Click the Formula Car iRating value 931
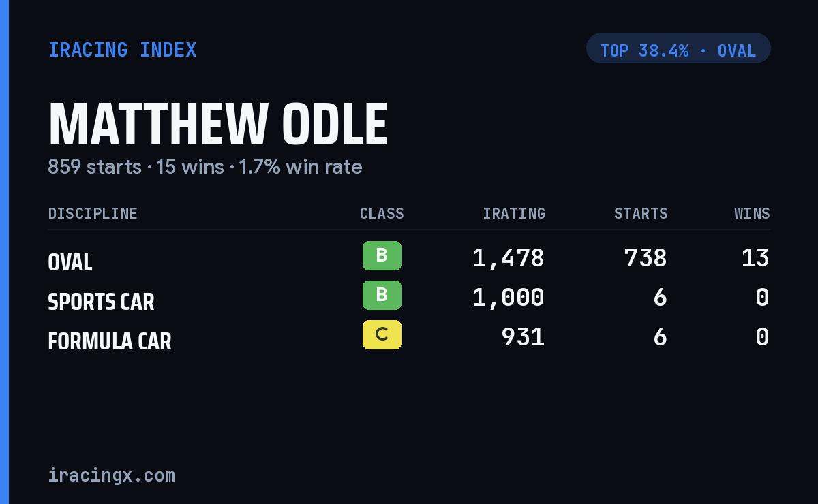This screenshot has height=504, width=818. point(523,337)
